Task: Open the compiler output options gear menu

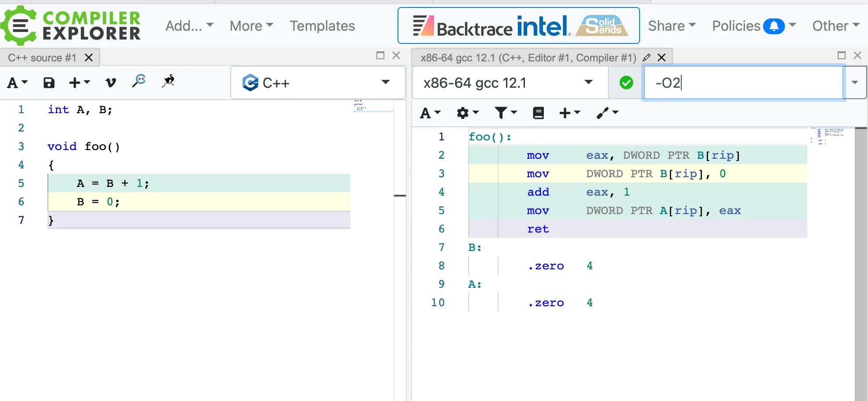Action: (x=467, y=113)
